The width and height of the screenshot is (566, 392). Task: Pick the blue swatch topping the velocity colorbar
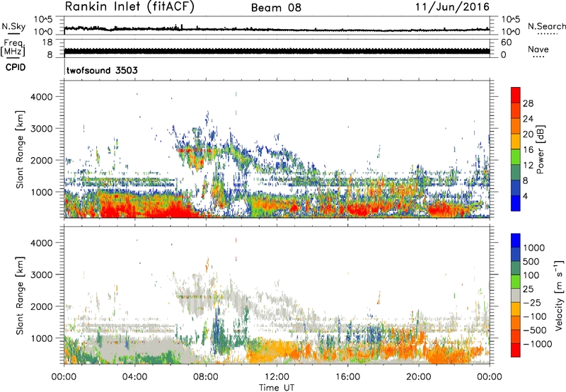point(516,240)
